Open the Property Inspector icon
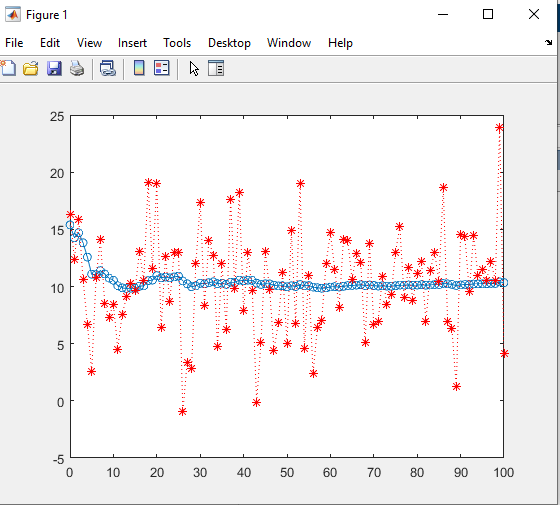 tap(216, 68)
